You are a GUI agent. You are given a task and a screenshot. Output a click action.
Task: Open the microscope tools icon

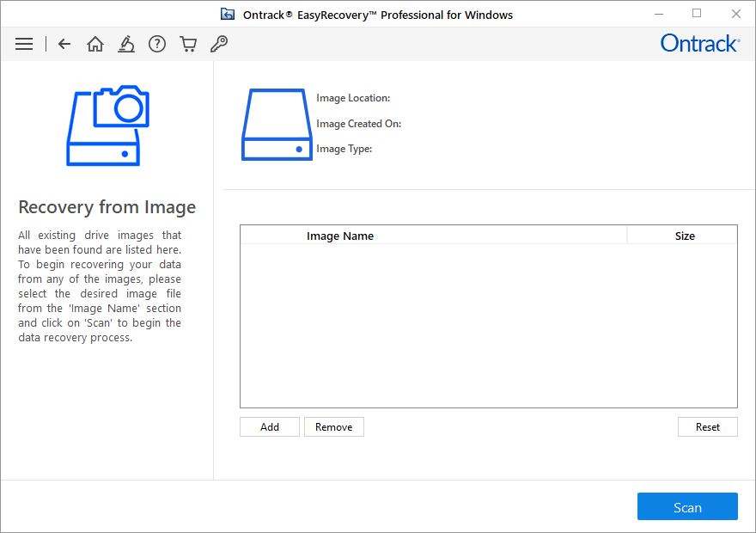(x=126, y=44)
